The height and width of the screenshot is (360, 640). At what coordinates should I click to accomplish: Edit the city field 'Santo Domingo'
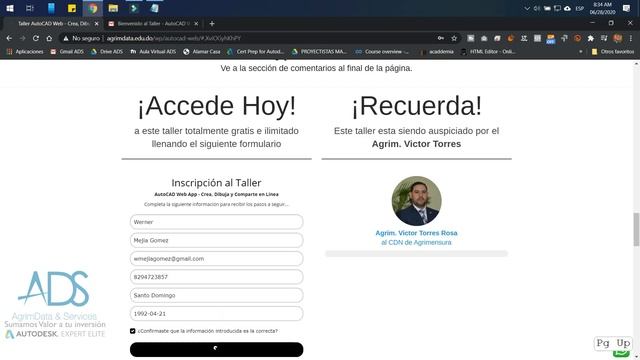coord(216,296)
